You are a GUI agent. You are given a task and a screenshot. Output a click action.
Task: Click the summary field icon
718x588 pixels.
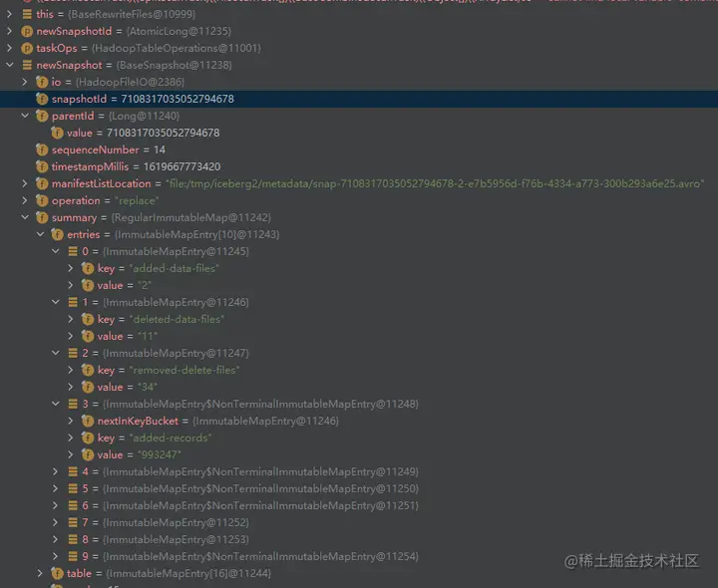coord(42,217)
